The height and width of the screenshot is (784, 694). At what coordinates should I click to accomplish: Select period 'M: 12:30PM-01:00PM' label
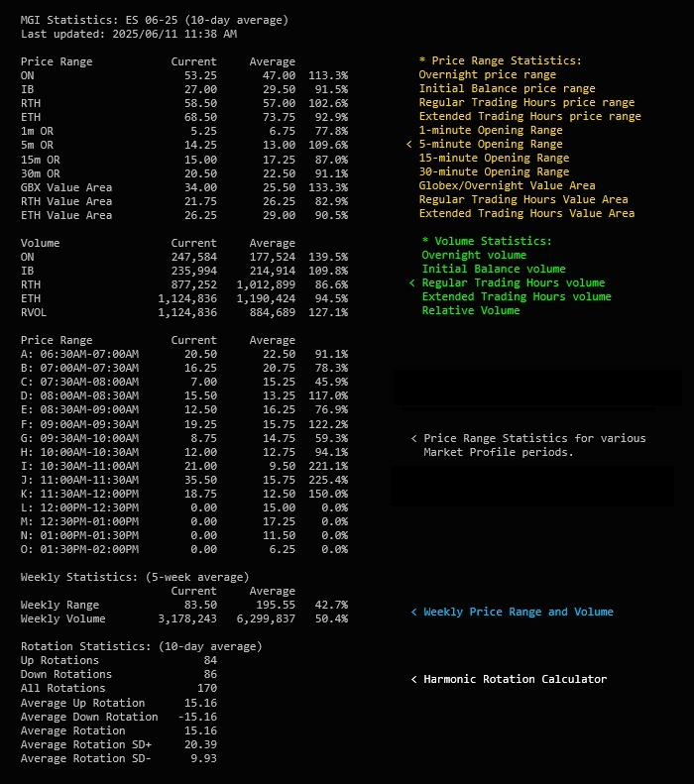(79, 521)
